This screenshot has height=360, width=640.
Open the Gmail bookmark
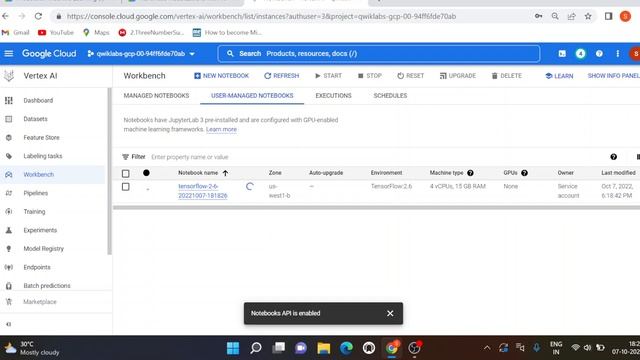pyautogui.click(x=16, y=33)
